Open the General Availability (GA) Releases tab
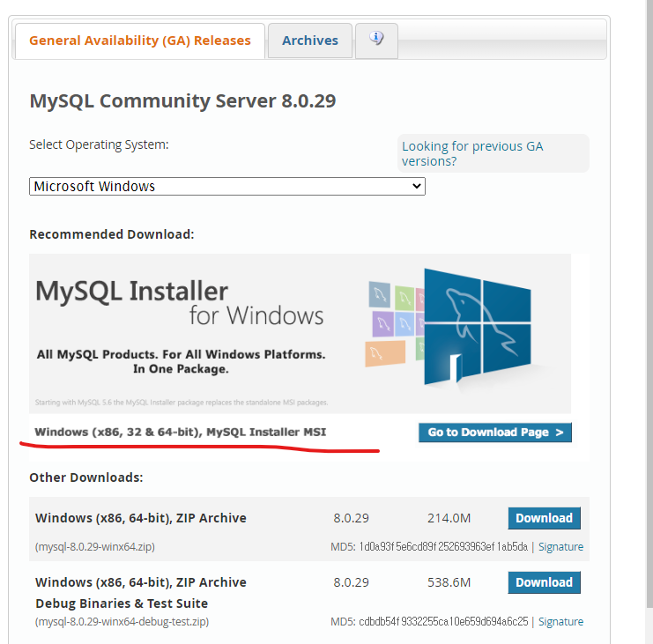653x644 pixels. click(x=140, y=41)
